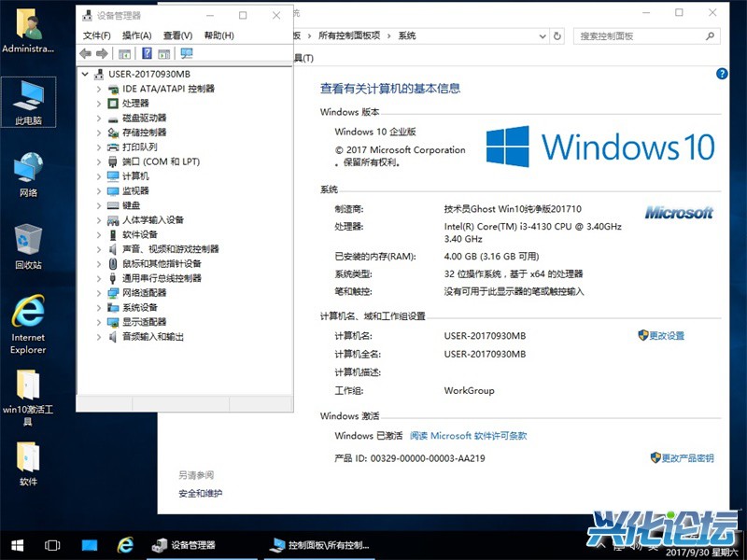The height and width of the screenshot is (560, 747).
Task: Select 音频输入和输出 in the device tree
Action: point(153,337)
